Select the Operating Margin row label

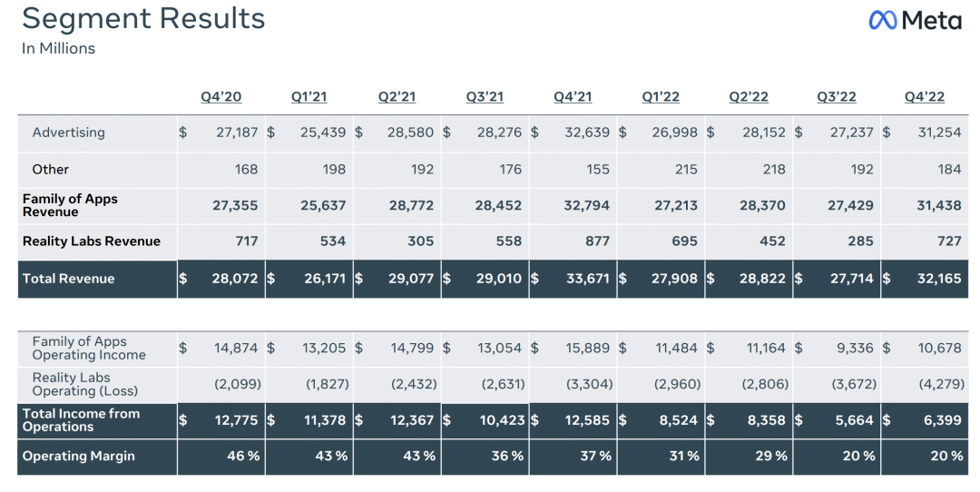point(79,456)
